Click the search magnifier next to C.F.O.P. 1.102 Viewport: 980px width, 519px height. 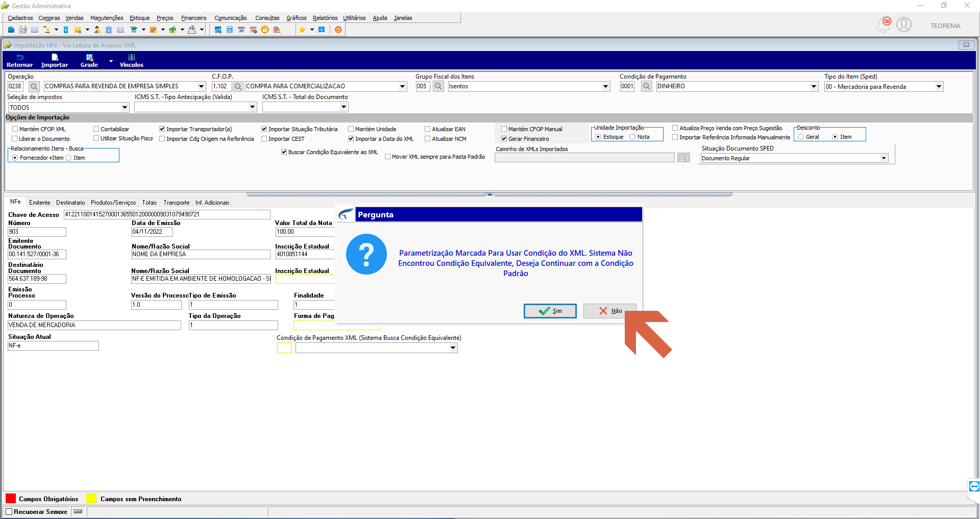click(x=238, y=86)
